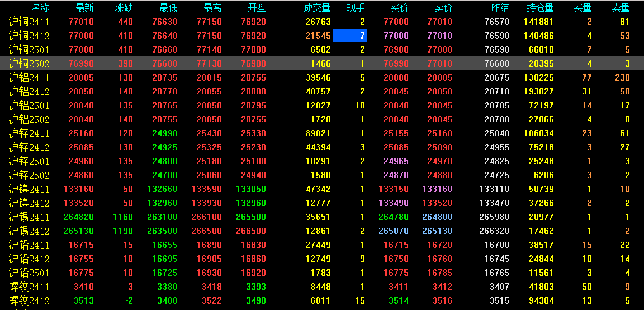Screen dimensions: 644x310
Task: Select the 沪铅2412 contract
Action: tap(29, 259)
